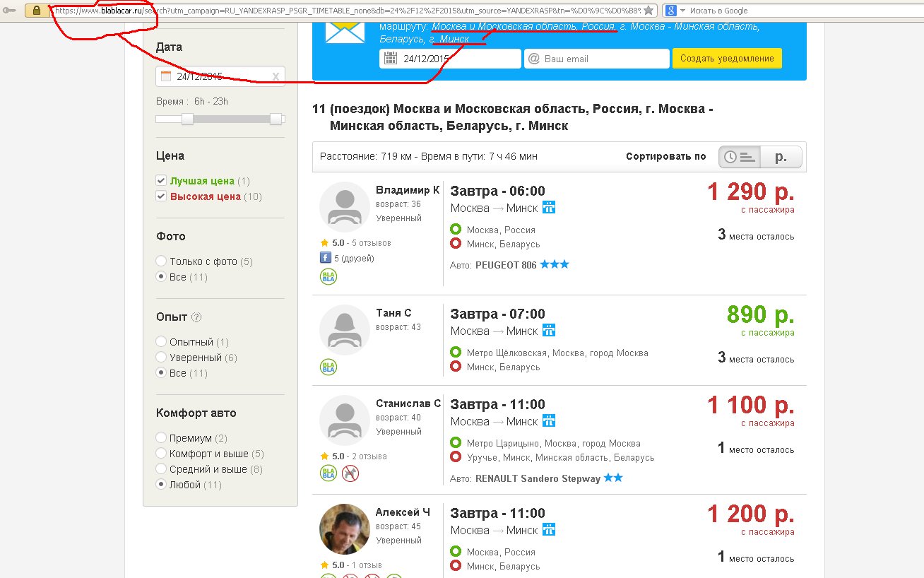The width and height of the screenshot is (924, 578).
Task: Select Любой comfort radio button
Action: 161,485
